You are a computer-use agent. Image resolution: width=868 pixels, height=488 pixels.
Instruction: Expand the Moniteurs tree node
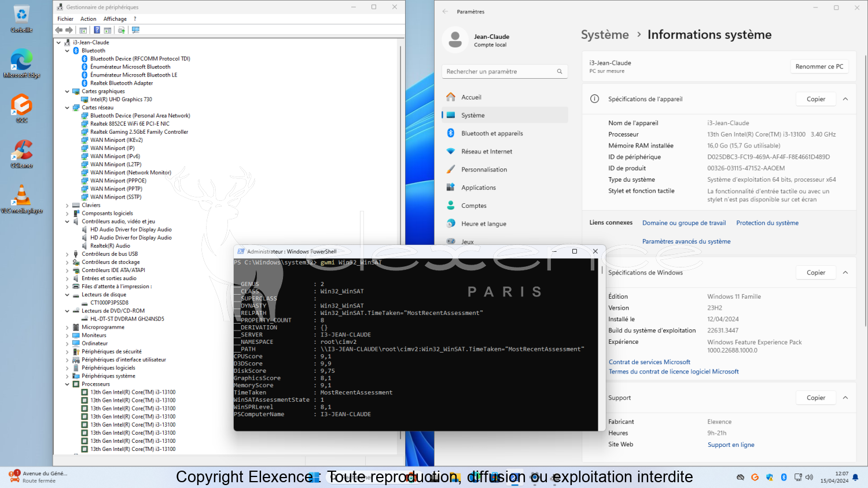click(x=67, y=335)
